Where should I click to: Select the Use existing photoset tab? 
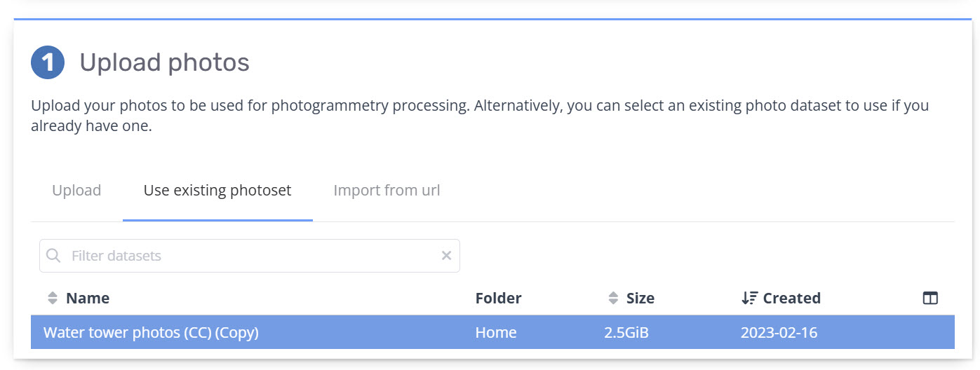point(217,191)
